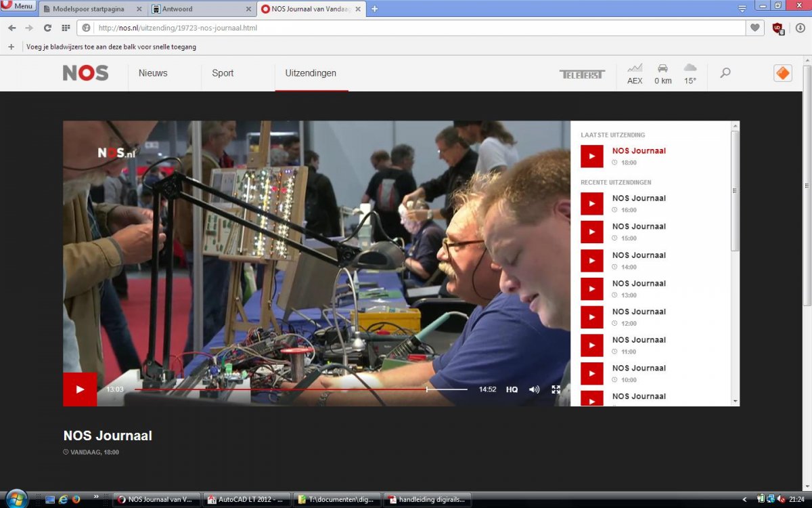Go forward to next page
Image resolution: width=812 pixels, height=508 pixels.
pos(29,28)
